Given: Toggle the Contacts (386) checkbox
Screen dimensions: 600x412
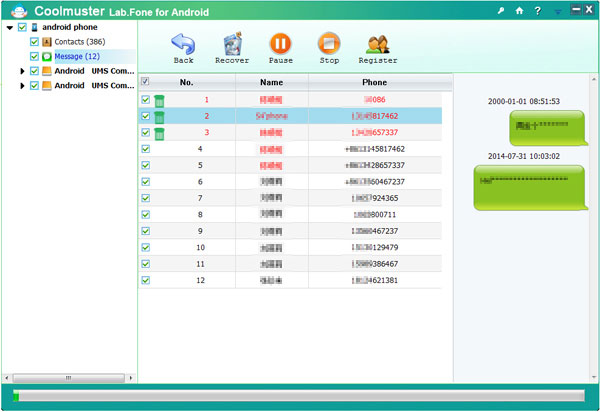Looking at the screenshot, I should tap(35, 42).
